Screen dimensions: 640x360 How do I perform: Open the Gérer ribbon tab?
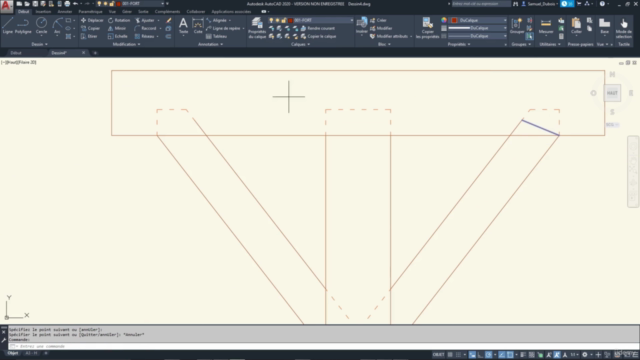[x=127, y=11]
